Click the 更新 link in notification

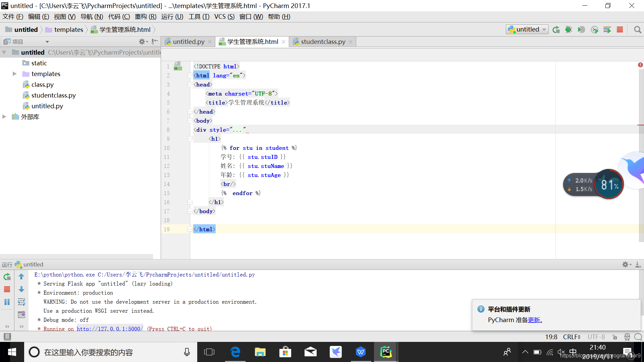(x=534, y=320)
